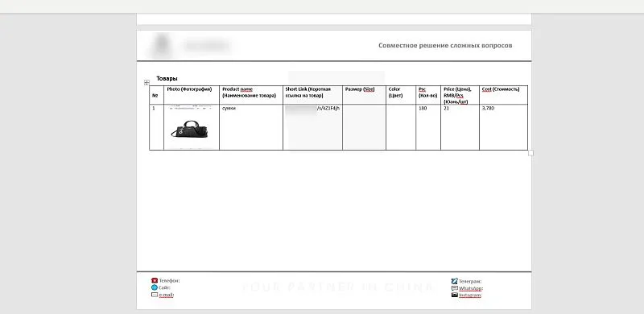The height and width of the screenshot is (314, 644).
Task: Click the "Product name" header cell
Action: click(x=251, y=95)
